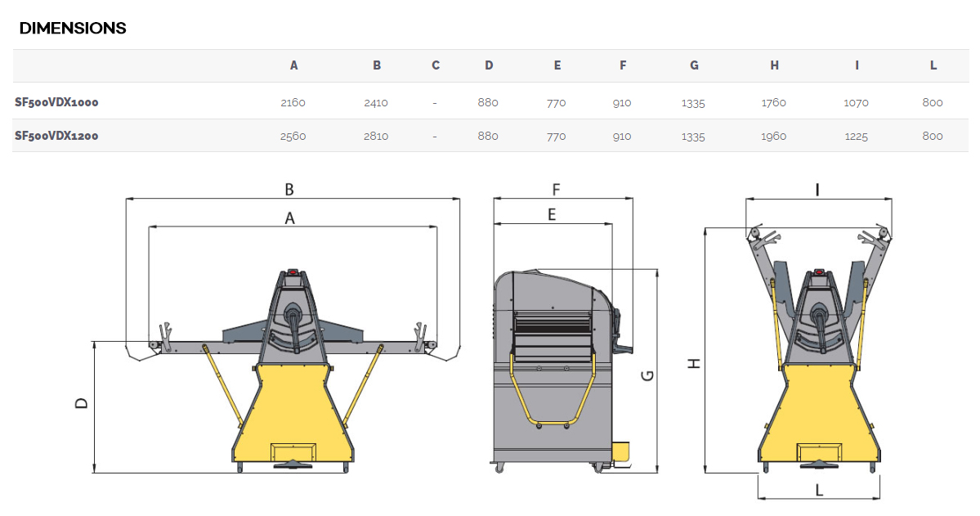This screenshot has height=516, width=980.
Task: Select column header A in the table
Action: pyautogui.click(x=293, y=65)
